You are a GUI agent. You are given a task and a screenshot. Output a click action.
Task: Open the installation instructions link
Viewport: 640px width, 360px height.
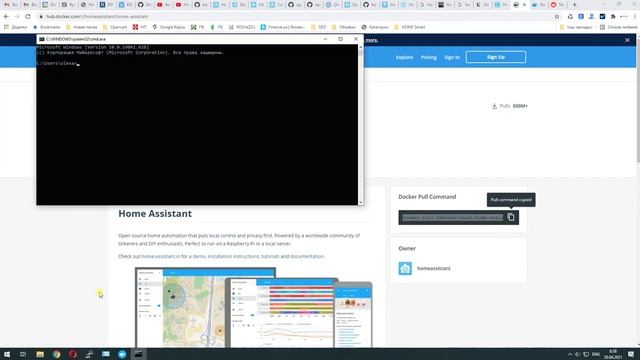(233, 256)
